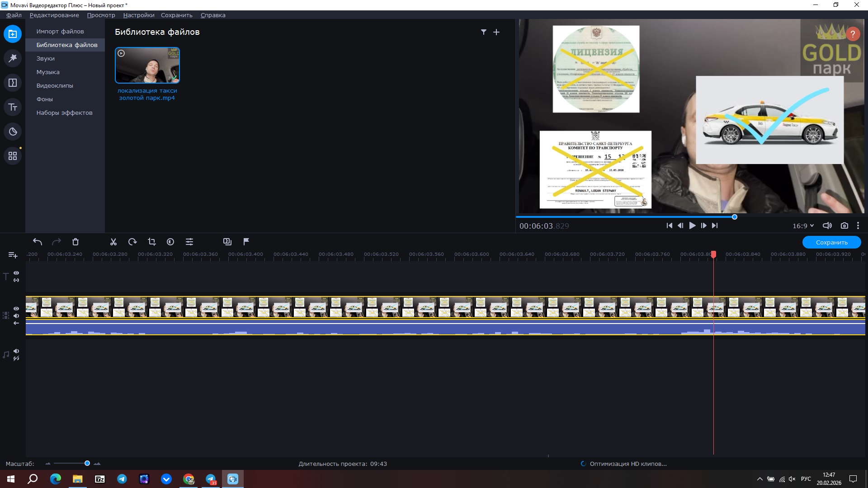The image size is (868, 488).
Task: Open Color adjustments icon in the toolbar
Action: coord(170,242)
